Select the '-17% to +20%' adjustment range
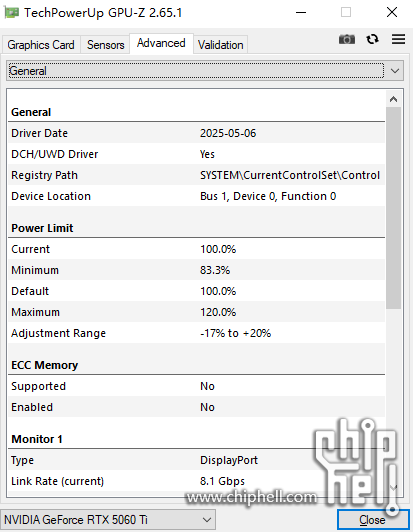413x532 pixels. [236, 333]
